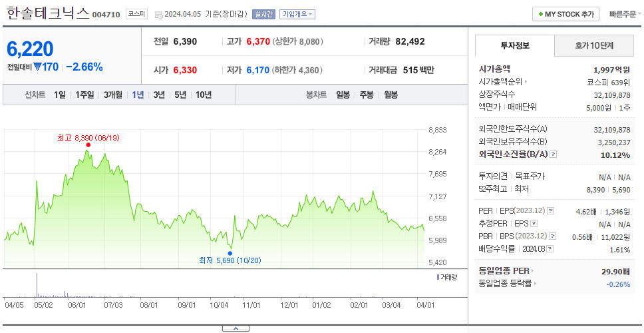Select the 10년 line chart period
Screen dimensions: 644x333
click(204, 95)
